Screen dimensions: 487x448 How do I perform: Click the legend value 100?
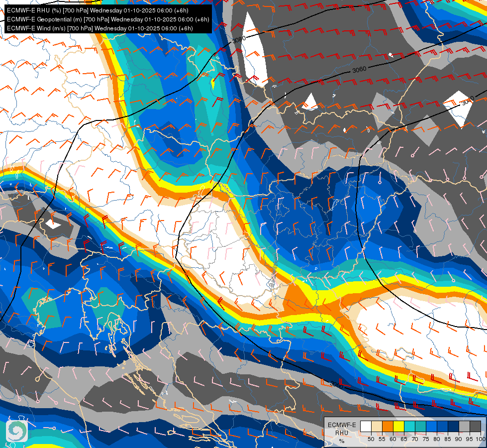coord(481,439)
